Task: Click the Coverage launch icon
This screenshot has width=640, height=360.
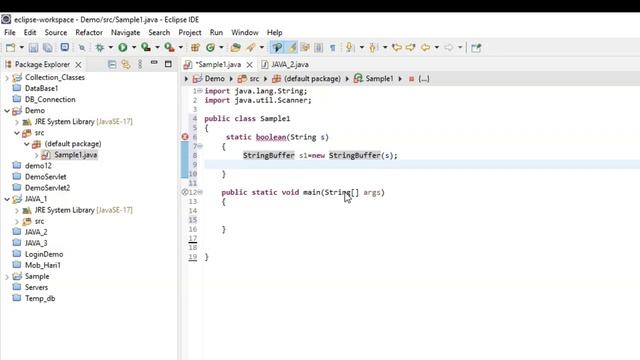Action: (146, 48)
